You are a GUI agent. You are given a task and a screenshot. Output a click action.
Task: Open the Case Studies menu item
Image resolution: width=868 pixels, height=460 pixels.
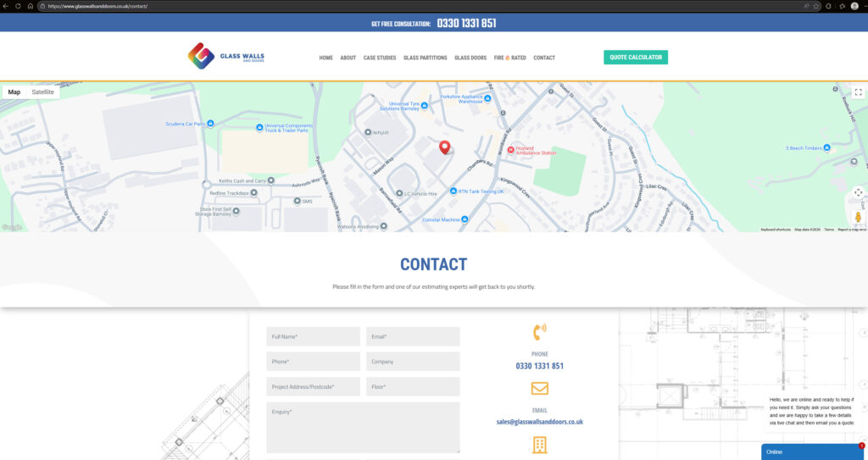[x=380, y=58]
